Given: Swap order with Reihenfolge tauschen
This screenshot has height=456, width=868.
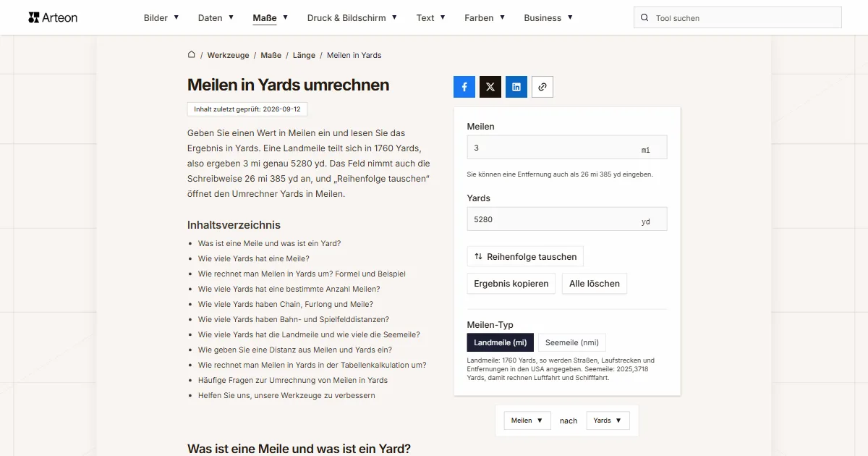Looking at the screenshot, I should (x=525, y=256).
